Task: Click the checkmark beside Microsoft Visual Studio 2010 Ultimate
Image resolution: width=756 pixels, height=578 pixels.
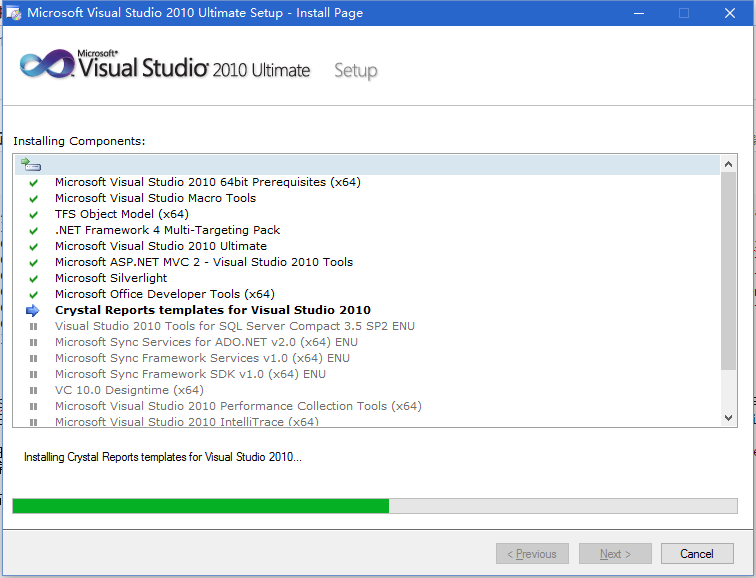Action: (33, 246)
